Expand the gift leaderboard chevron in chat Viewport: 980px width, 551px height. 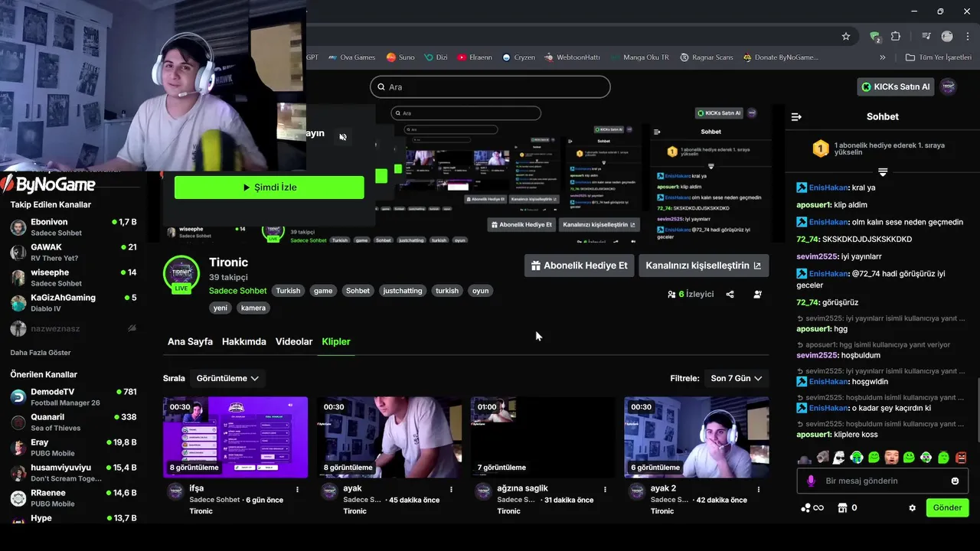tap(882, 172)
